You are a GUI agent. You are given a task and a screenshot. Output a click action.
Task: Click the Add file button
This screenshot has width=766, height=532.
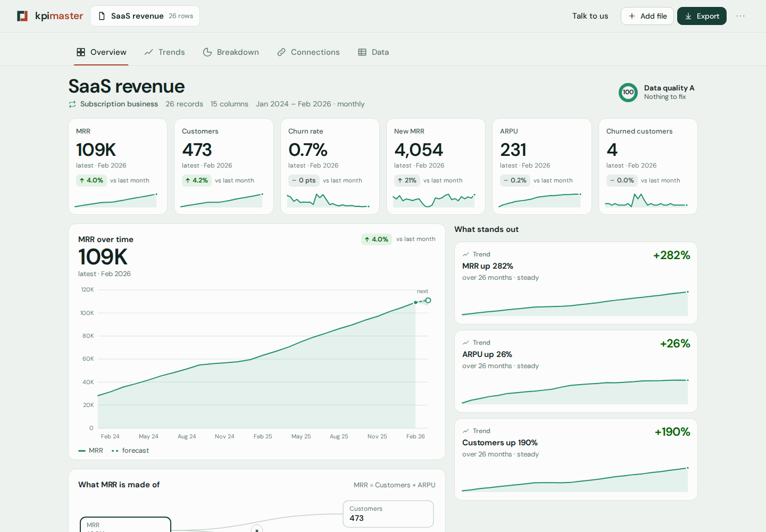(x=647, y=16)
